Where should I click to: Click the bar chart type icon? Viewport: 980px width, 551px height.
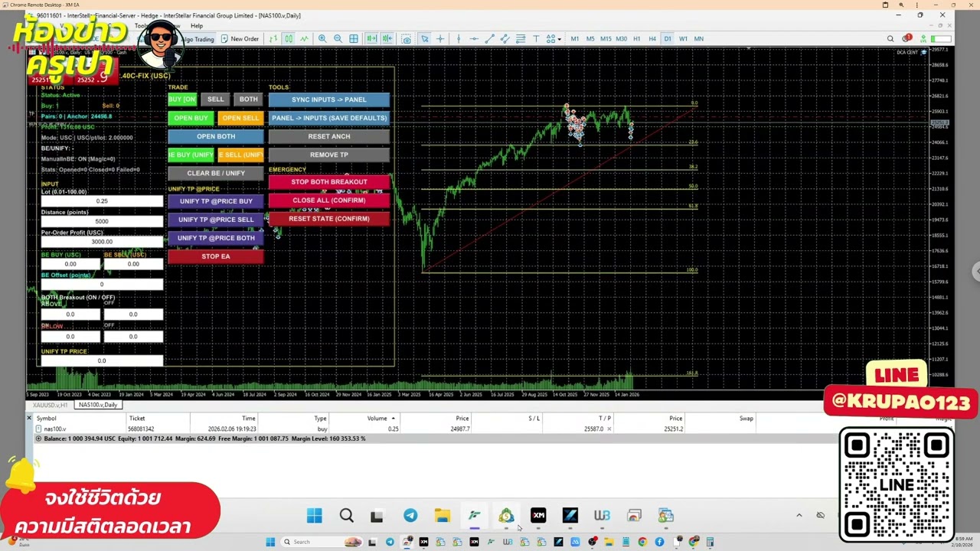coord(273,39)
